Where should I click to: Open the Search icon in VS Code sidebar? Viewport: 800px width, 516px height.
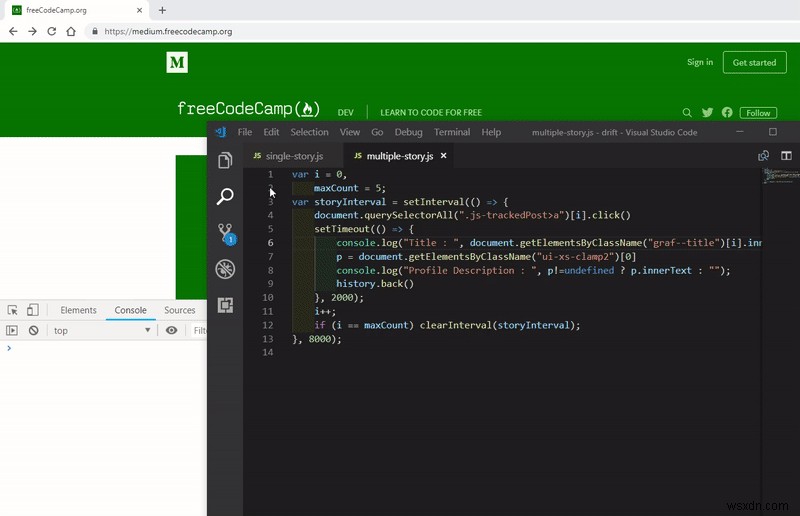coord(225,196)
